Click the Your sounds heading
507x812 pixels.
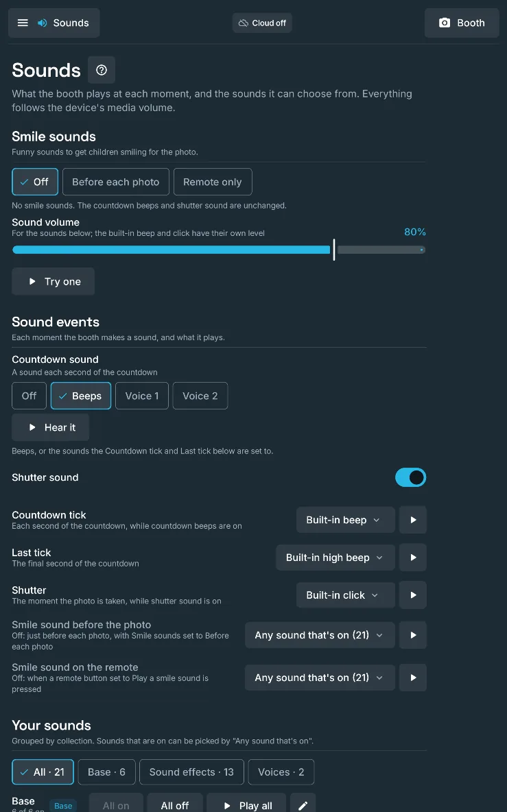[x=51, y=726]
